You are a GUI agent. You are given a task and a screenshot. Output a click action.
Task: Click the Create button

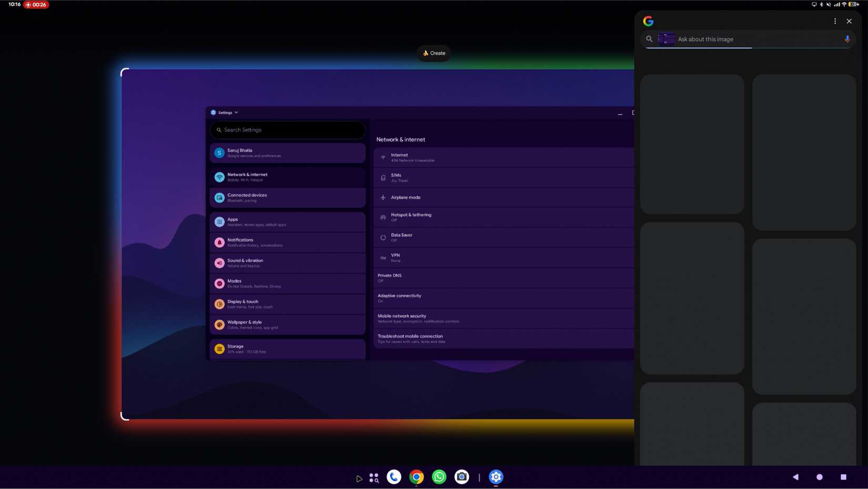pos(433,53)
